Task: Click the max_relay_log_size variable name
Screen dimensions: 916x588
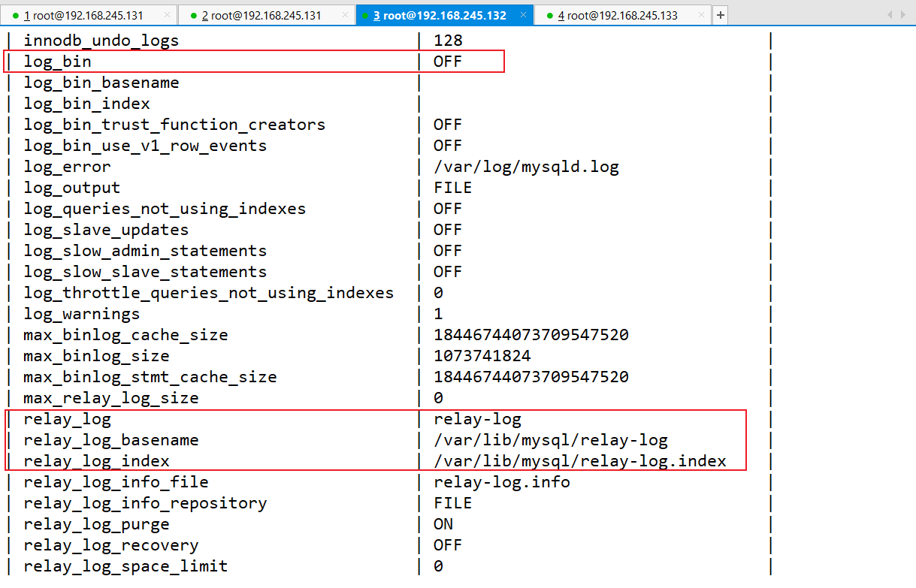Action: tap(110, 398)
